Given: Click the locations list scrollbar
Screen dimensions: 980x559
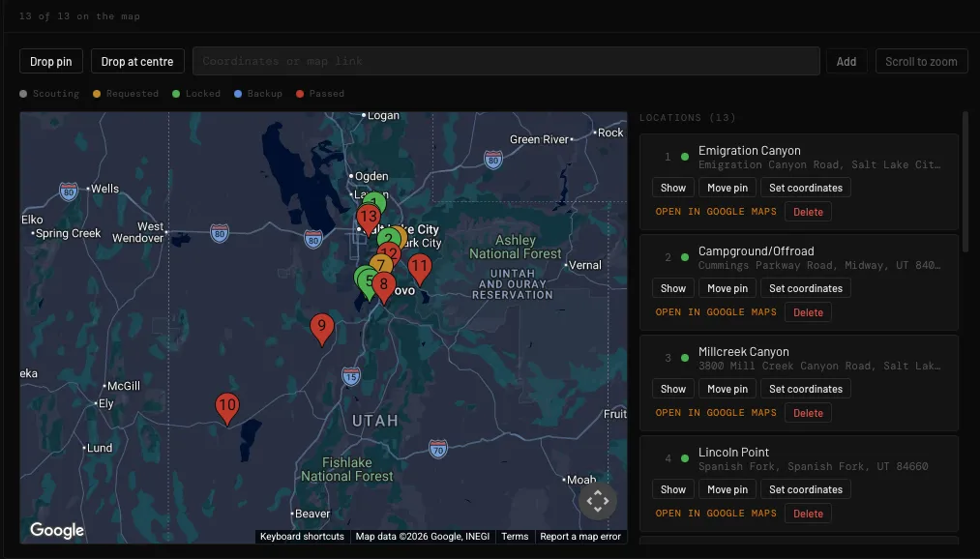Looking at the screenshot, I should pos(965,181).
